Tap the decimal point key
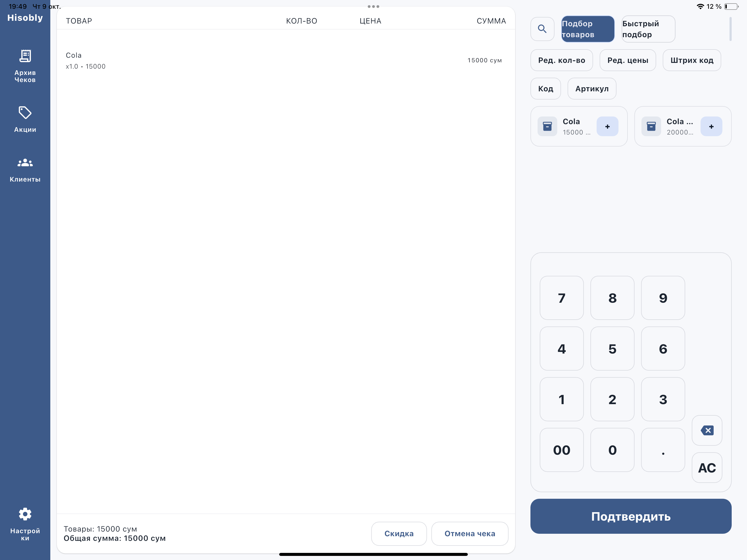This screenshot has height=560, width=747. pyautogui.click(x=663, y=450)
